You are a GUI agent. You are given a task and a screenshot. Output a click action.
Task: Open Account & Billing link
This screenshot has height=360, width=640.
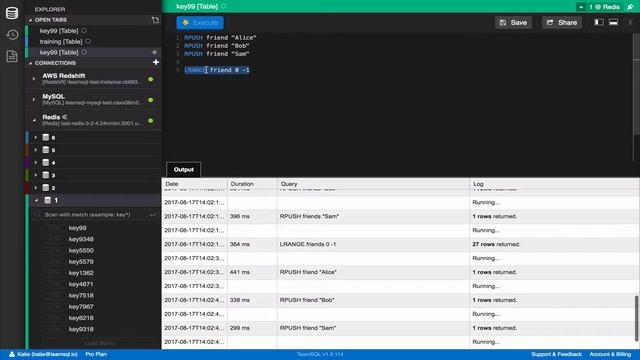tap(610, 354)
